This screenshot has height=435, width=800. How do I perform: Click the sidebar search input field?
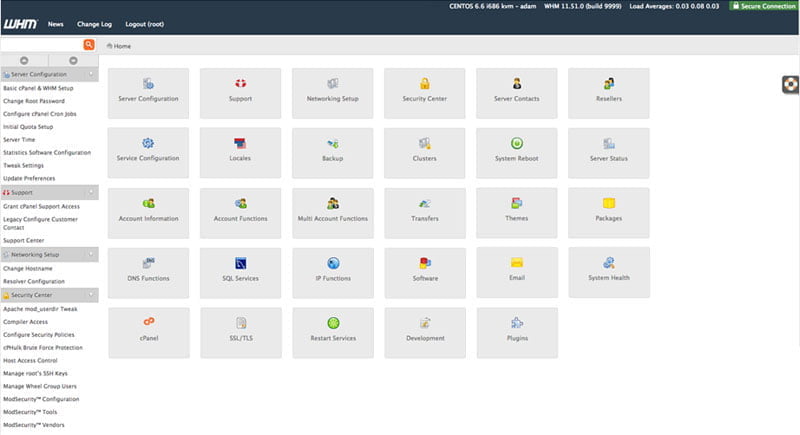pos(40,45)
